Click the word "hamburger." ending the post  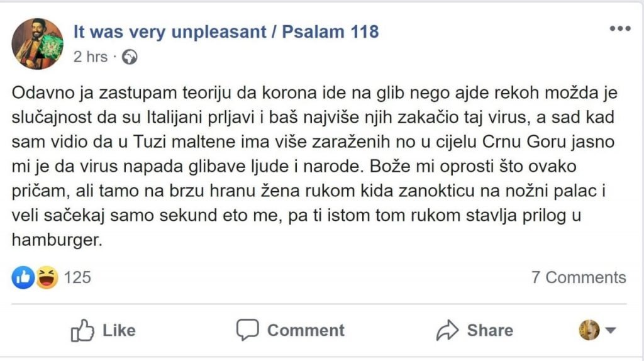57,240
